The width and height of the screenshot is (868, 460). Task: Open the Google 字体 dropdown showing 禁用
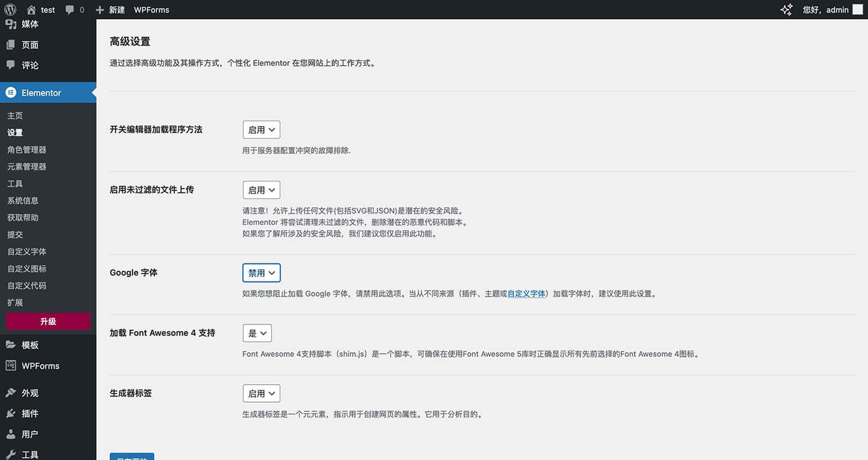pyautogui.click(x=262, y=273)
